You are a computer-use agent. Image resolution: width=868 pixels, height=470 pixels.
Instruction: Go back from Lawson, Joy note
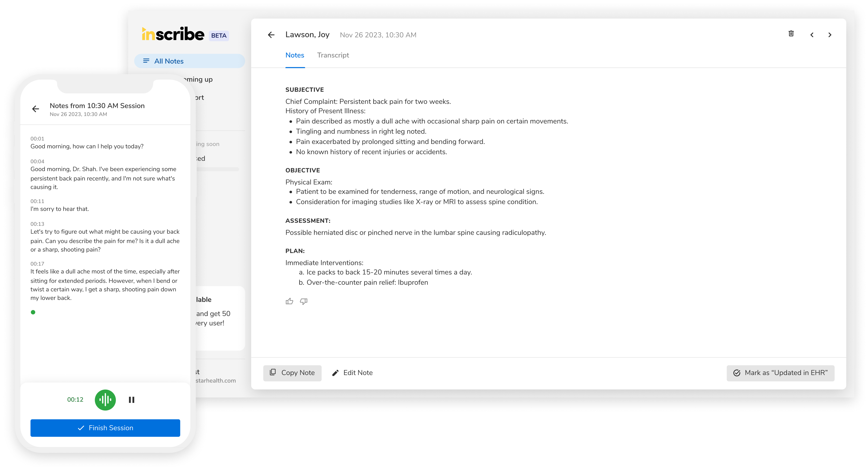tap(271, 35)
